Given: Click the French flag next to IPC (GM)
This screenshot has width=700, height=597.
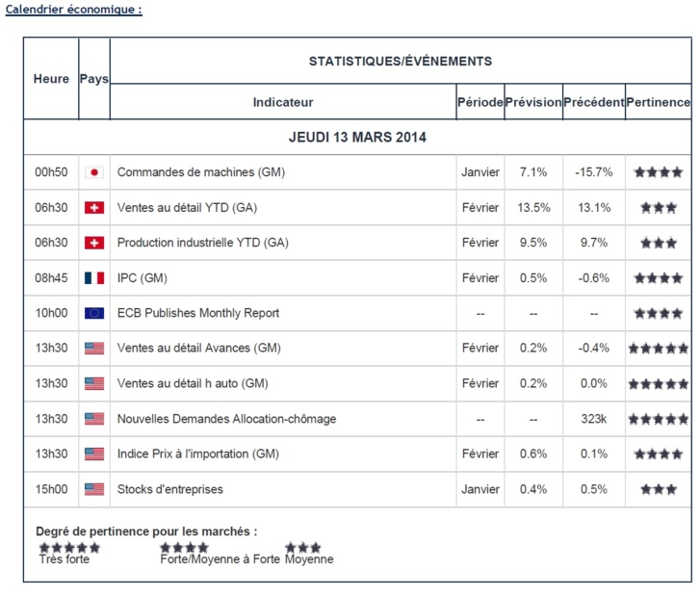Looking at the screenshot, I should [x=94, y=278].
